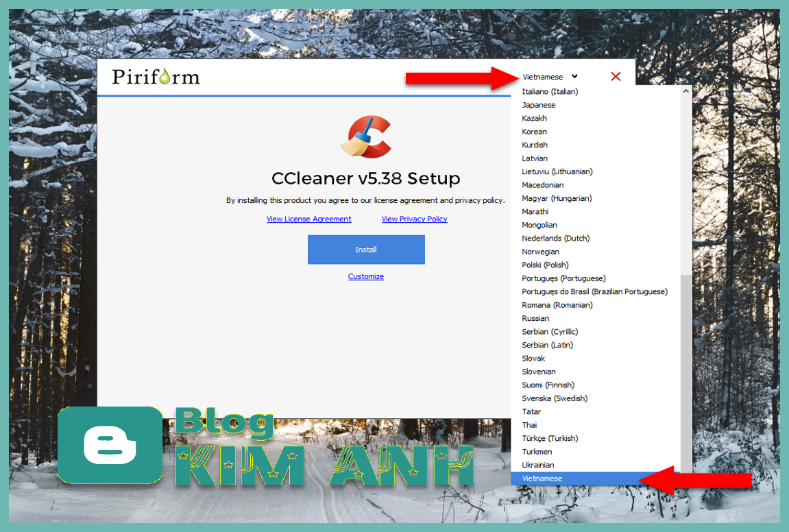This screenshot has width=789, height=532.
Task: Select Kazakh language option
Action: click(596, 119)
